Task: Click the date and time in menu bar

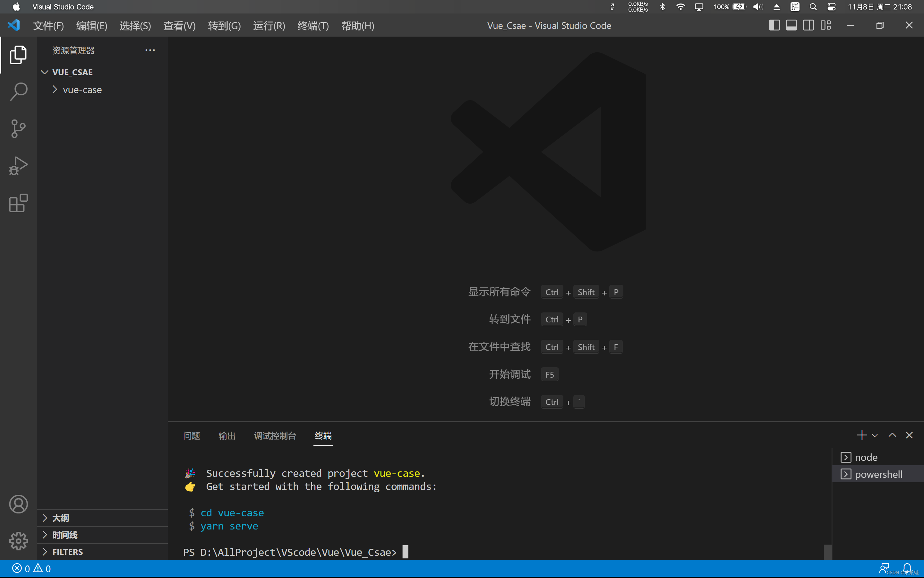Action: pyautogui.click(x=880, y=7)
